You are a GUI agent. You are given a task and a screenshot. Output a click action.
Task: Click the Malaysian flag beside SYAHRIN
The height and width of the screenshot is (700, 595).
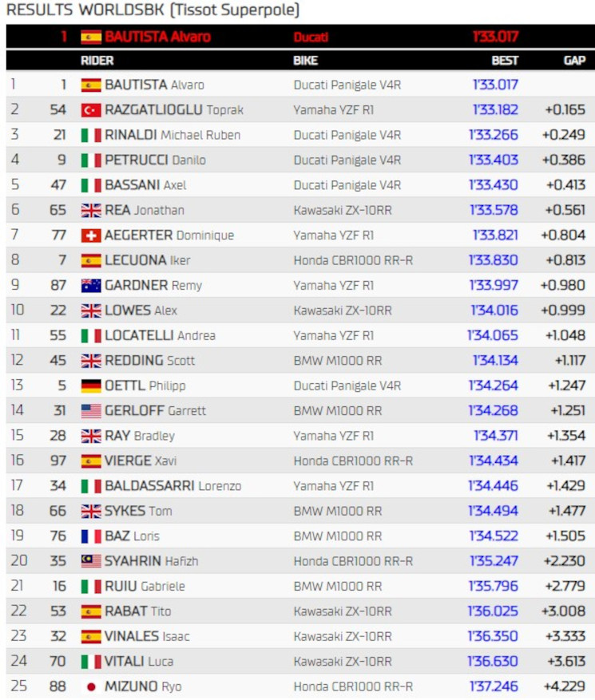[x=91, y=561]
